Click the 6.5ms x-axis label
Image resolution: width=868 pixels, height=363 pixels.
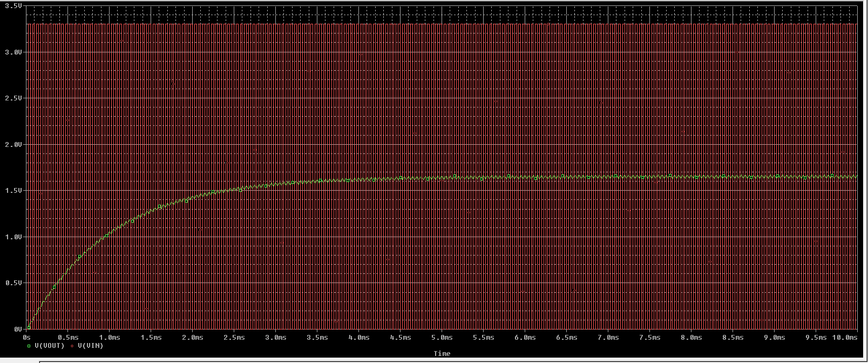coord(567,338)
